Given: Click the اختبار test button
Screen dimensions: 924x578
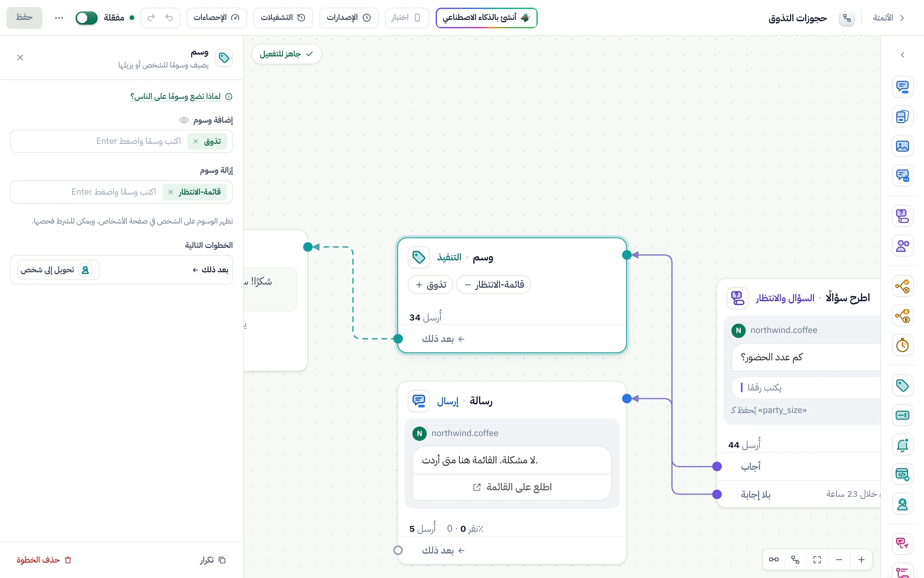Looking at the screenshot, I should [406, 18].
